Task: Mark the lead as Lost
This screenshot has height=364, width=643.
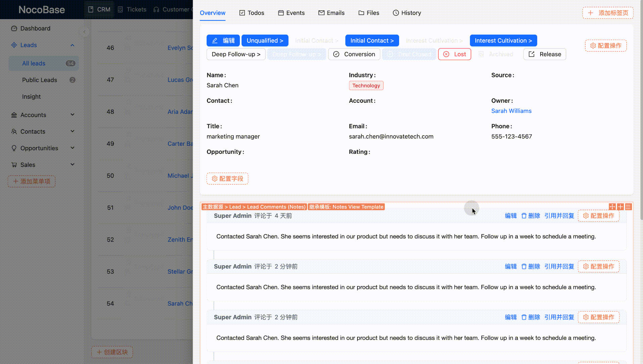Action: tap(454, 54)
